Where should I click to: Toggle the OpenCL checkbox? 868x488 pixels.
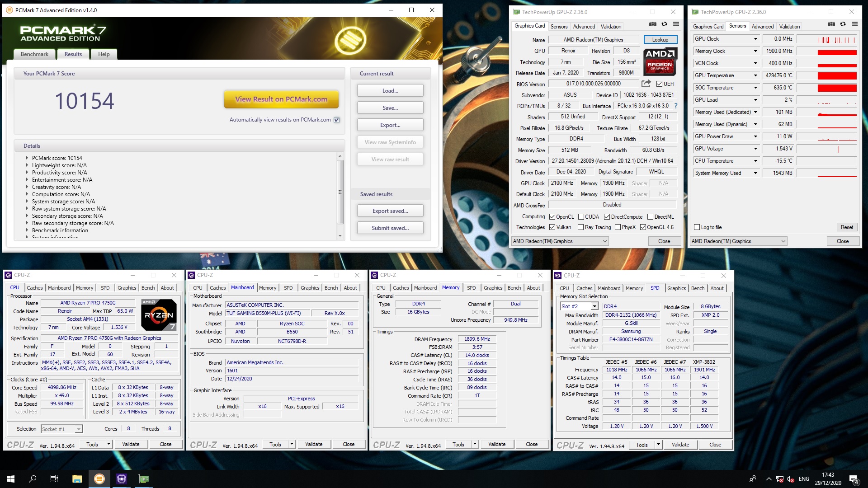point(552,217)
